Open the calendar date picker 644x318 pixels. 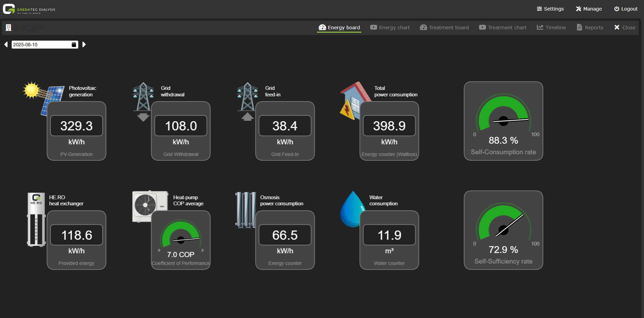coord(74,45)
